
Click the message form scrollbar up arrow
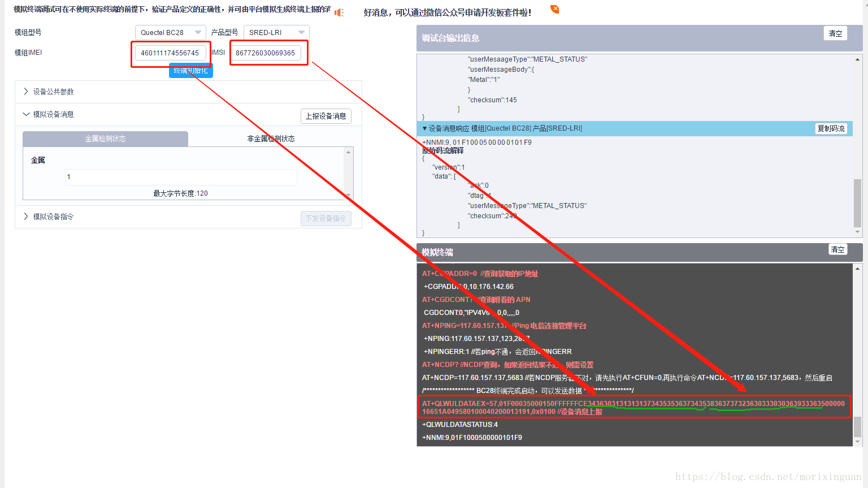tap(349, 152)
